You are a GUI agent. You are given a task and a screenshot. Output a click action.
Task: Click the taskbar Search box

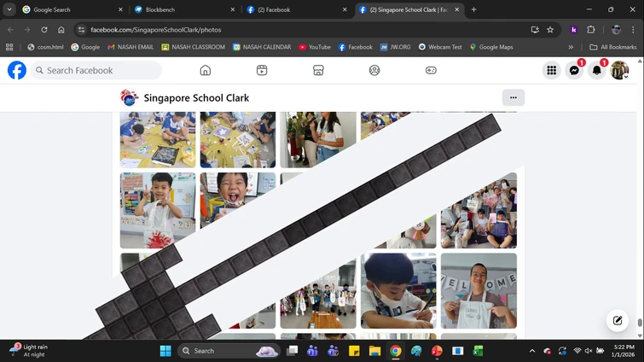click(229, 351)
